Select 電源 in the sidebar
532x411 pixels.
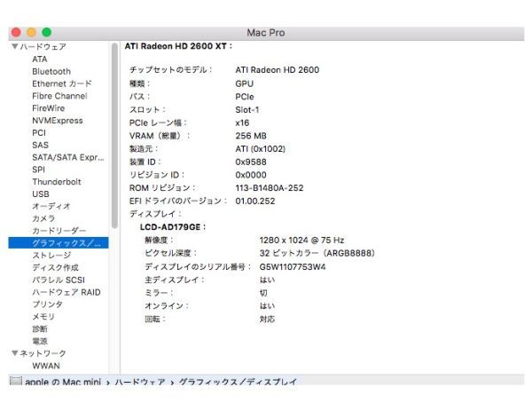pos(40,341)
